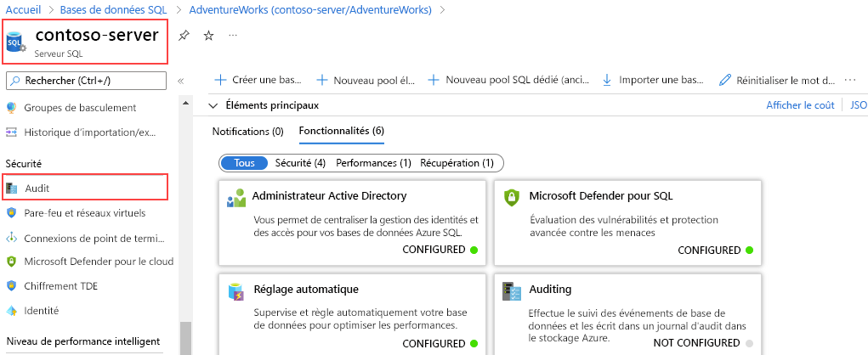
Task: Switch to the Notifications (0) tab
Action: click(x=248, y=132)
